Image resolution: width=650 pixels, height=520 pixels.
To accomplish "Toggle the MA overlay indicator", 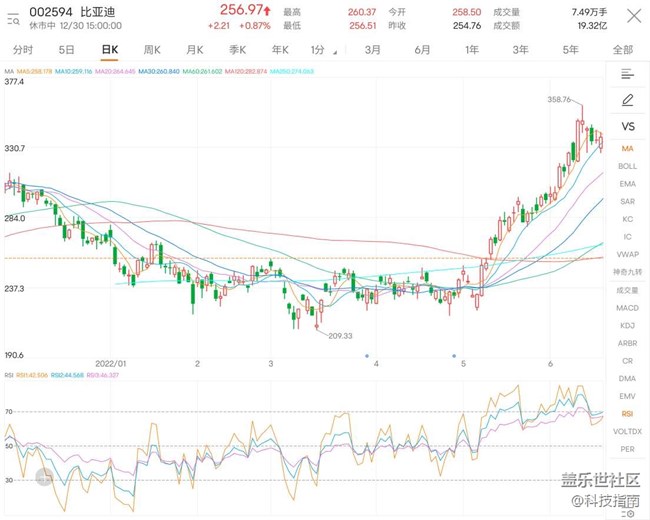I will (627, 148).
